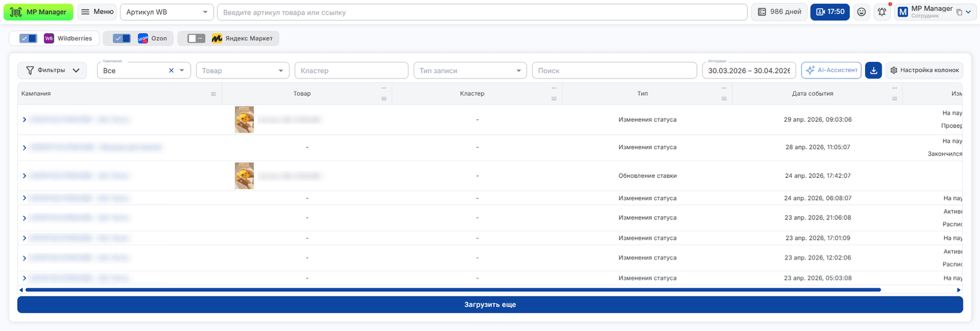980x331 pixels.
Task: Click the smiley face feedback icon
Action: coord(861,11)
